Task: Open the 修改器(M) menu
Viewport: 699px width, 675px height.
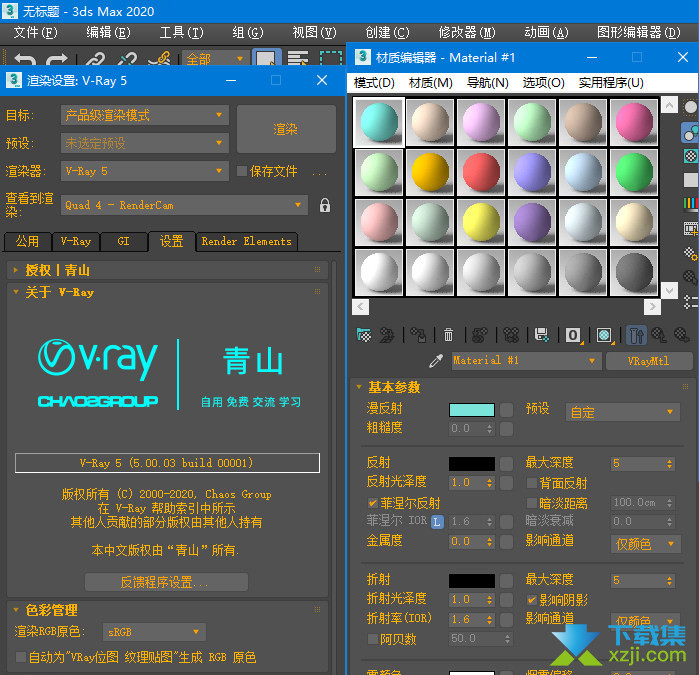Action: [466, 32]
